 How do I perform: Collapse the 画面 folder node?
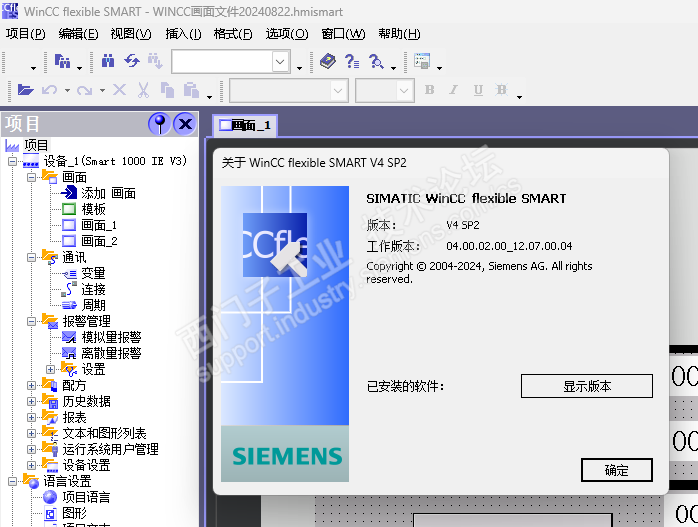31,177
